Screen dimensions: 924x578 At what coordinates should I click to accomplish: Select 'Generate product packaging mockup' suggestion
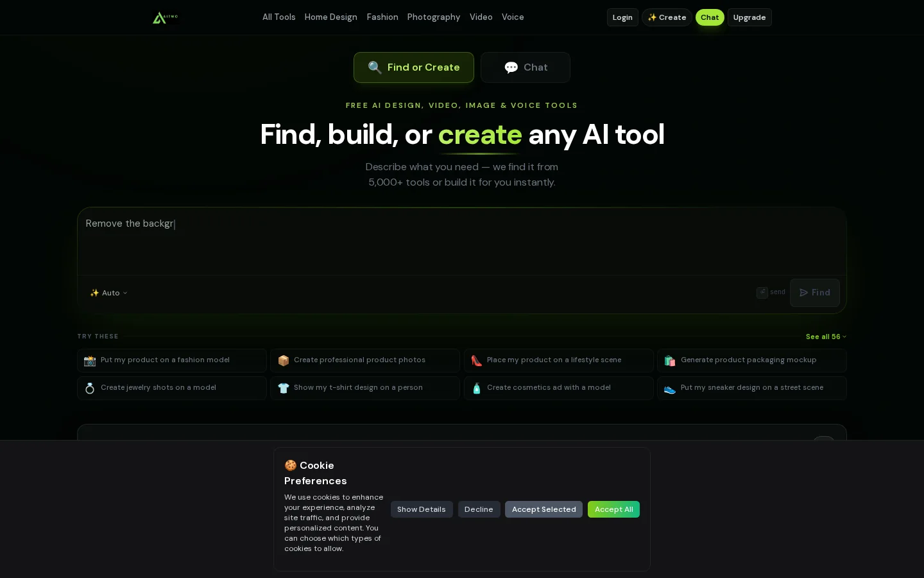coord(752,360)
